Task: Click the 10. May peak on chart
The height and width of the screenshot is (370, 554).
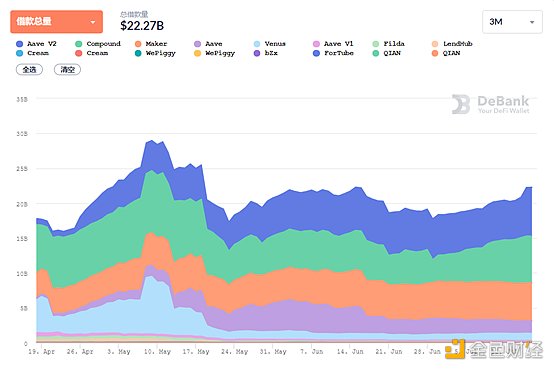Action: [152, 141]
